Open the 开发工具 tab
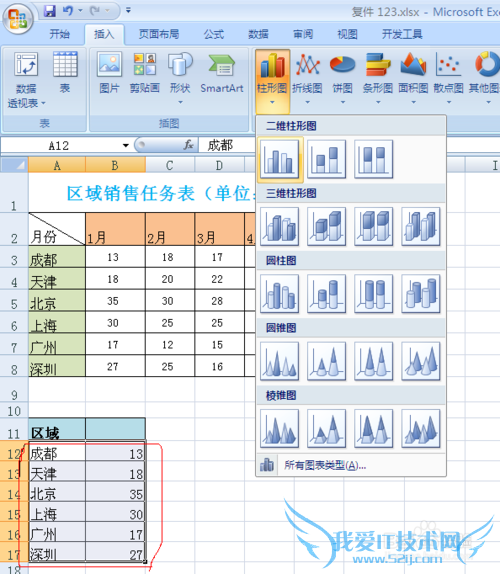The height and width of the screenshot is (574, 500). point(402,34)
